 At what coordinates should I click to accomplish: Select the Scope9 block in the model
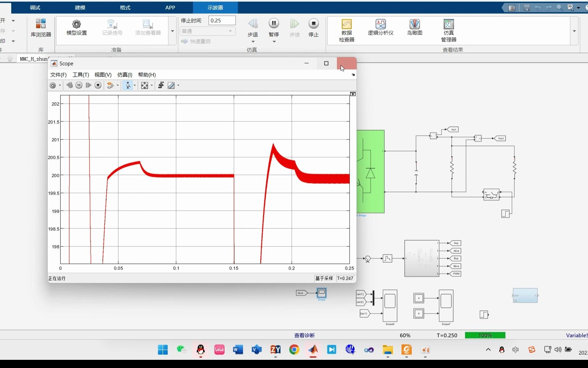pyautogui.click(x=390, y=306)
